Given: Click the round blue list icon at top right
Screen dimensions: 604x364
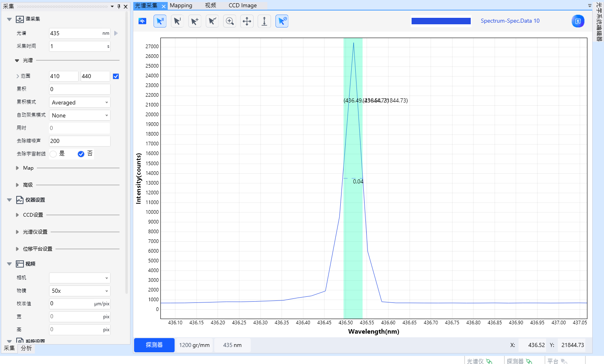Looking at the screenshot, I should (578, 21).
